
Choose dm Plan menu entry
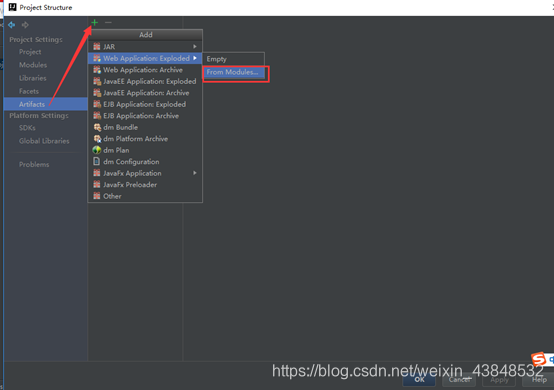click(145, 150)
